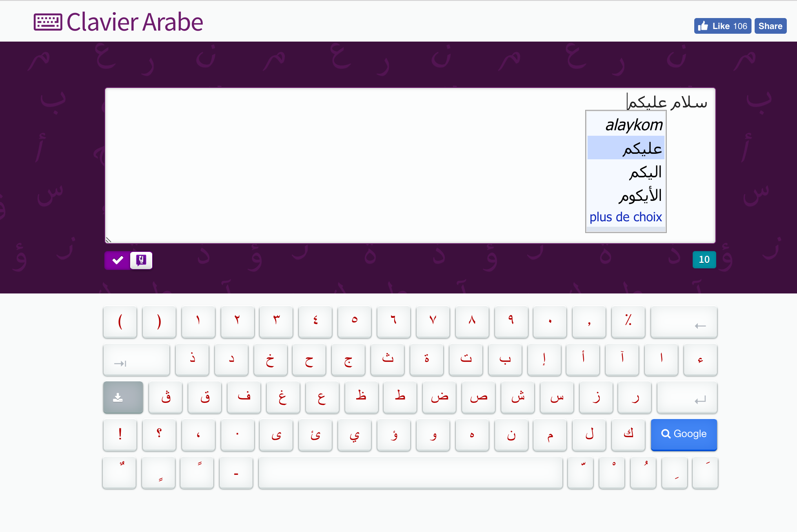797x532 pixels.
Task: Open the transliteration speech-bubble tool
Action: 141,260
